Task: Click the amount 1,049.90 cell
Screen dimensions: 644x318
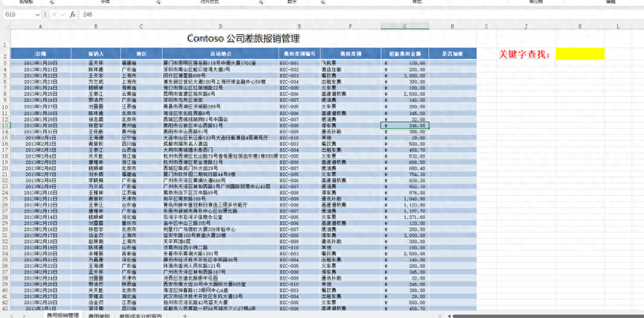Action: pyautogui.click(x=404, y=198)
